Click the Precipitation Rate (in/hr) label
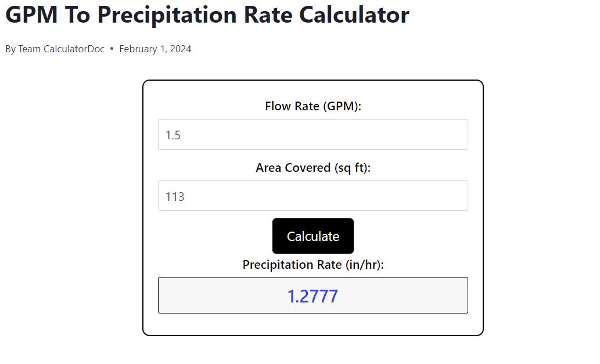600x364 pixels. [x=312, y=265]
